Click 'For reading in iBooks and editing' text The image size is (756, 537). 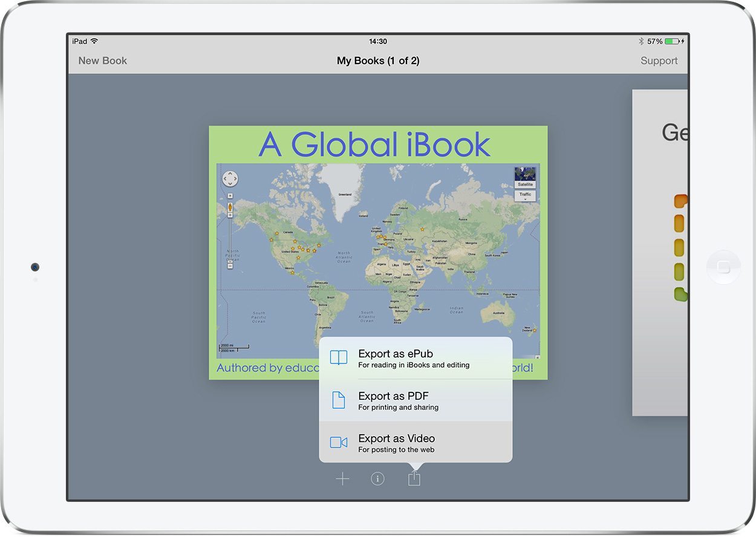point(414,365)
